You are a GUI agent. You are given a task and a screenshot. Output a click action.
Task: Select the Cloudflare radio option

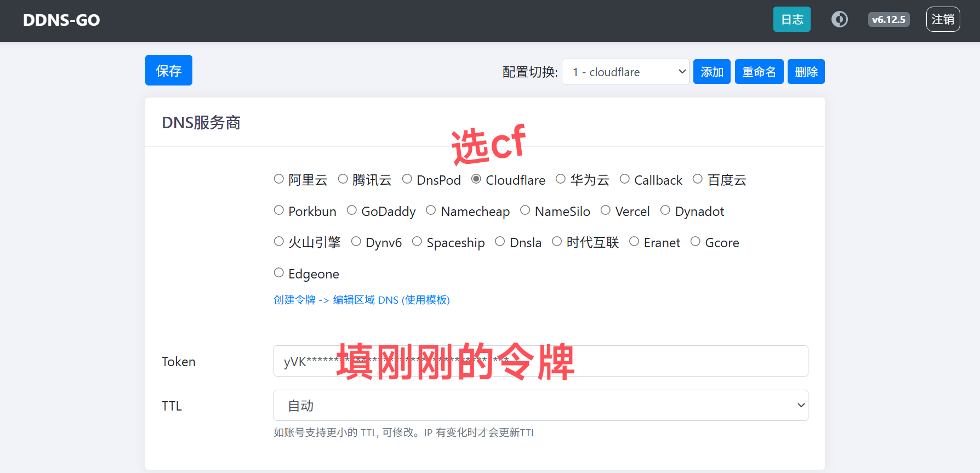coord(476,179)
